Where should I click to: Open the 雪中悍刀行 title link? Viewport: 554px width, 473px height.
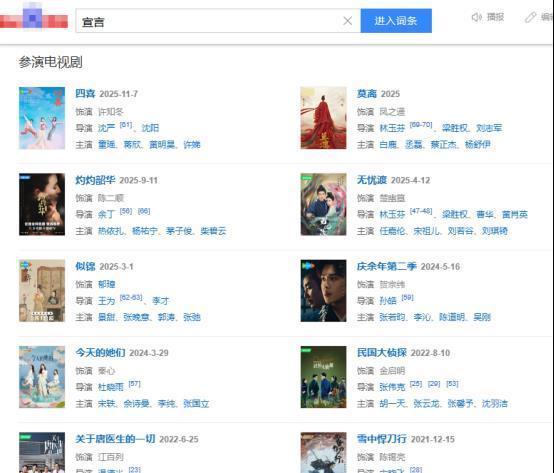pos(382,439)
